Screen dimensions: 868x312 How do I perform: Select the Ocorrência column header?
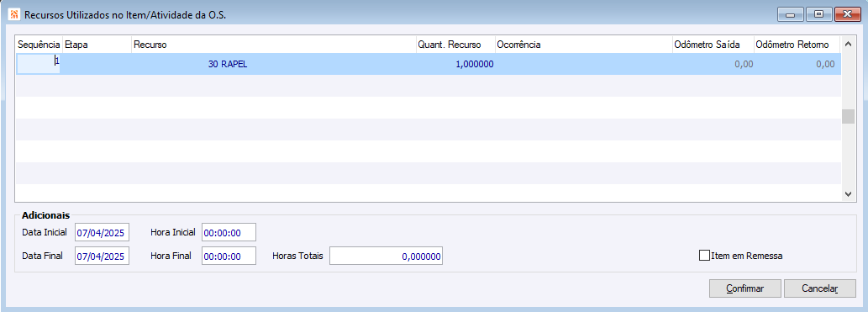[583, 45]
